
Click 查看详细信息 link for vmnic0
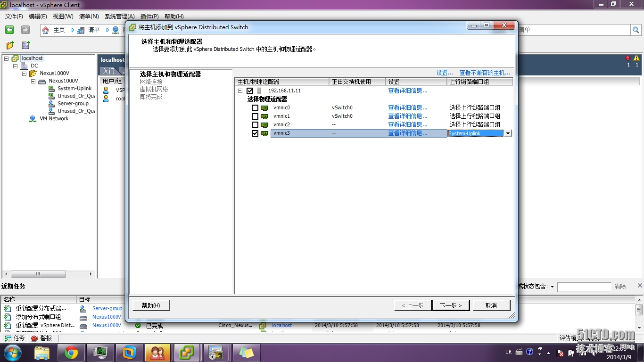(408, 108)
